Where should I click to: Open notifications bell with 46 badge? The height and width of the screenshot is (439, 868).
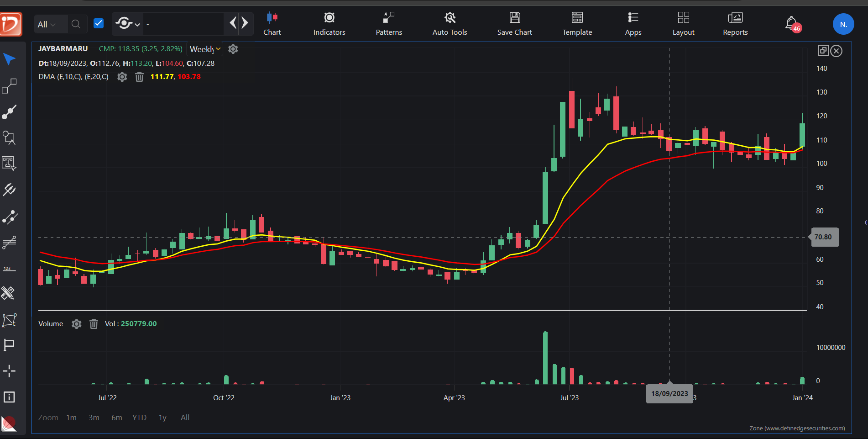click(x=793, y=24)
